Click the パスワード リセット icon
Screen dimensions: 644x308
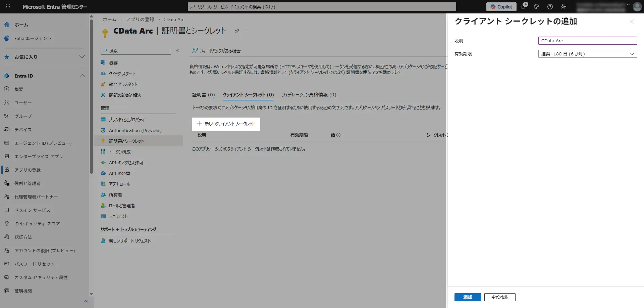click(7, 264)
